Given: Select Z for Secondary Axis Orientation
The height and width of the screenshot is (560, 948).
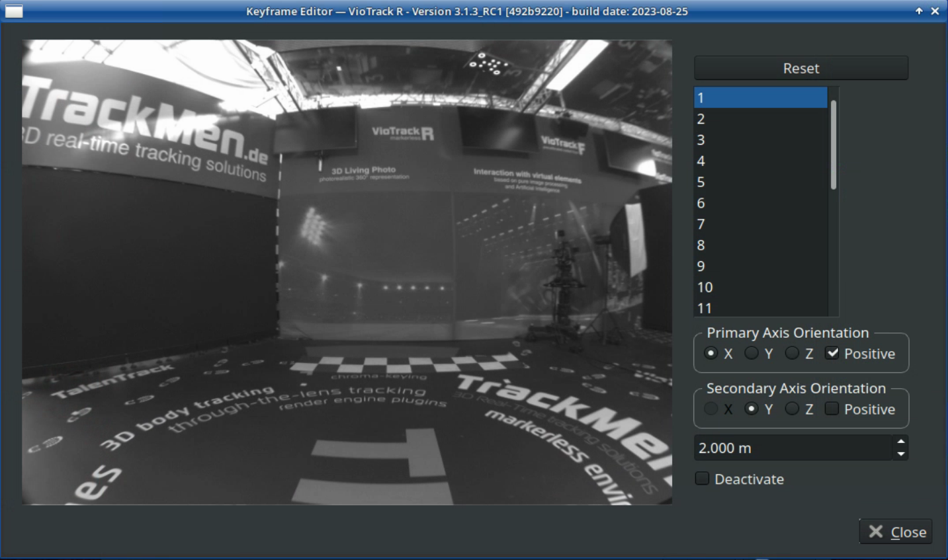Looking at the screenshot, I should coord(792,409).
